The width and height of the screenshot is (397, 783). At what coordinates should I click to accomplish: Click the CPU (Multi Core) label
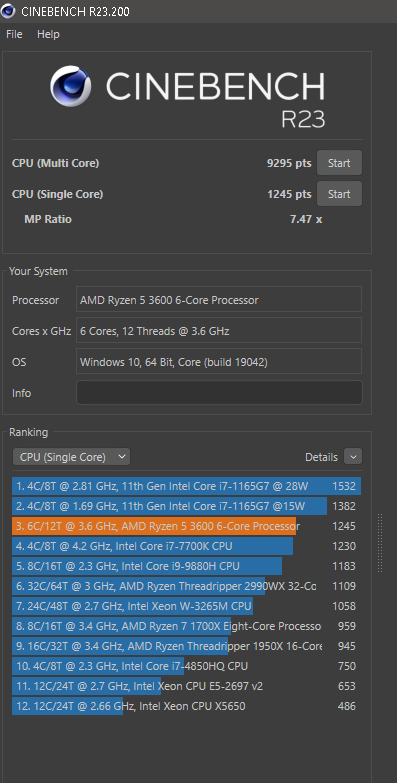[x=55, y=163]
